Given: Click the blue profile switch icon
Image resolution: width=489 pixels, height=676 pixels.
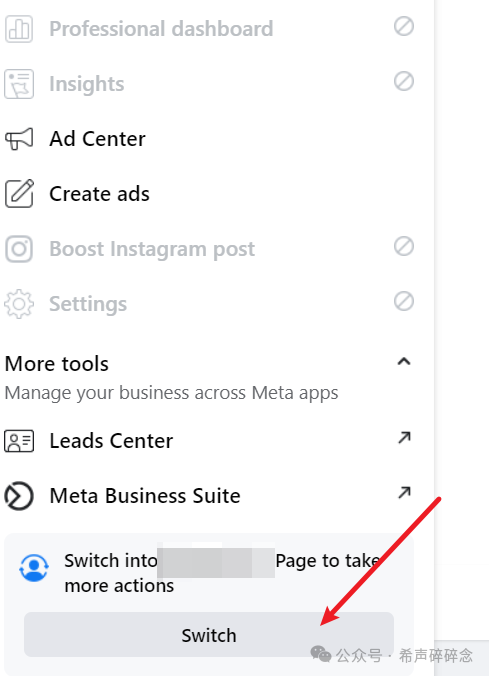Looking at the screenshot, I should click(x=34, y=568).
